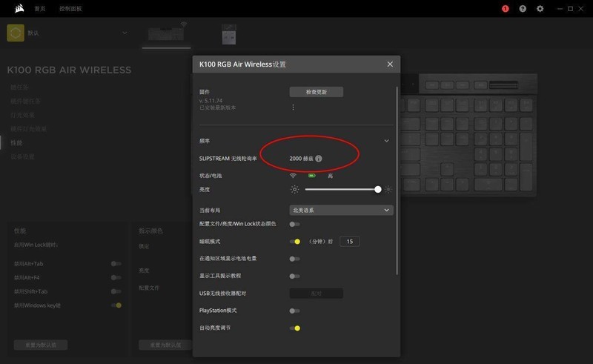
Task: Click the green battery status icon
Action: [312, 176]
